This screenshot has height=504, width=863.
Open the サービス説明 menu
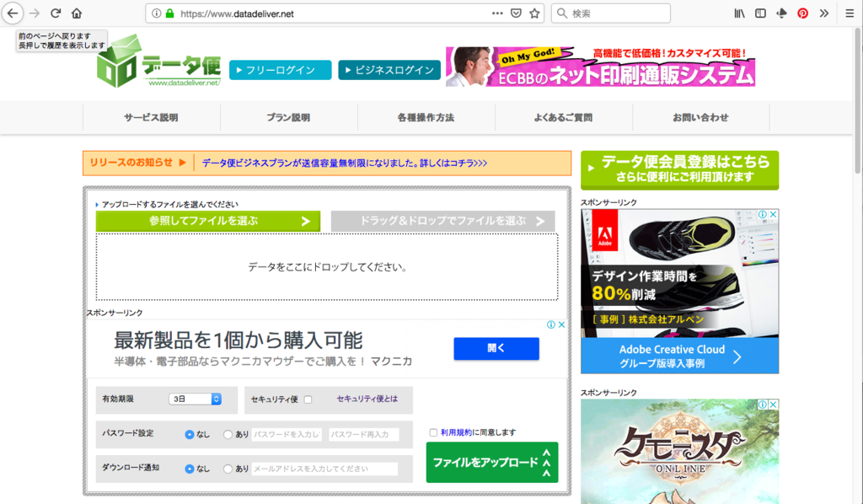pos(152,117)
